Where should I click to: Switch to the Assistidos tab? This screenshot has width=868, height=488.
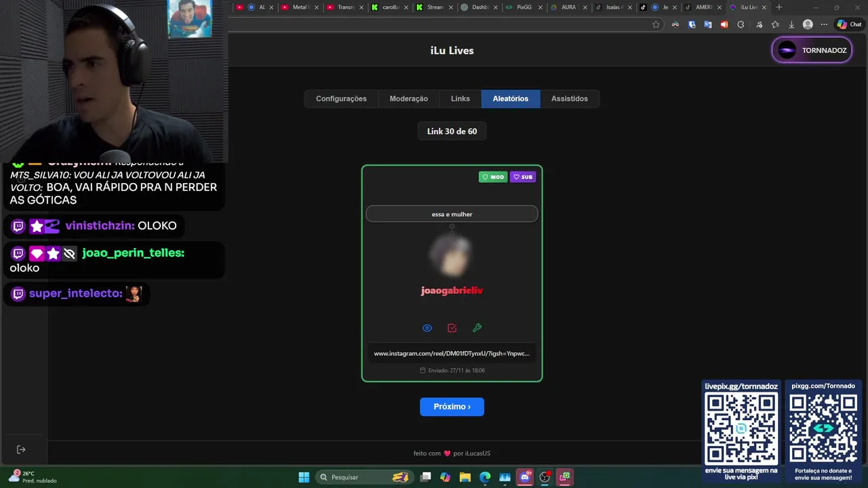[x=570, y=99]
